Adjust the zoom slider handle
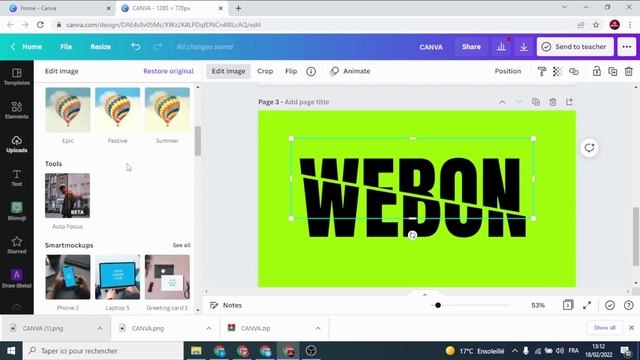This screenshot has width=640, height=360. click(x=438, y=305)
